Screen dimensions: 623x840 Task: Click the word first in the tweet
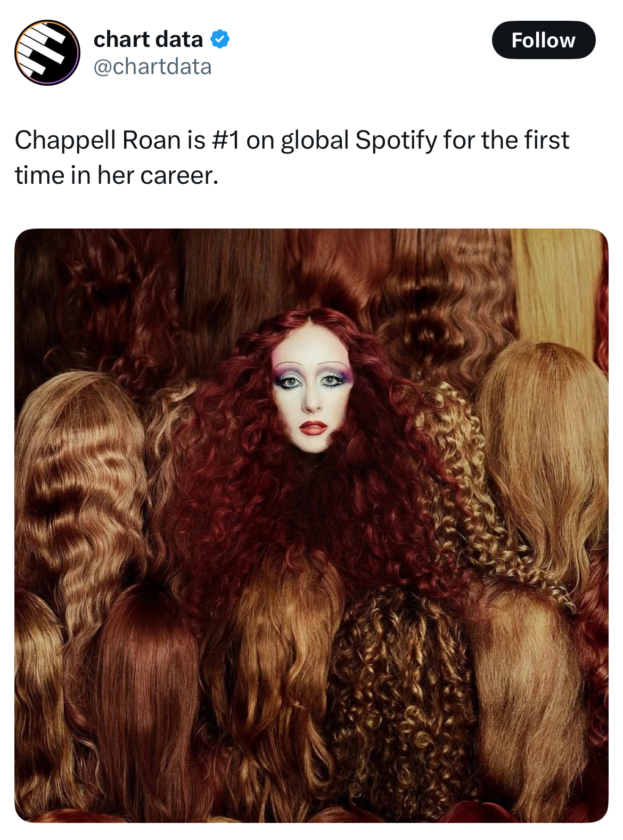coord(547,141)
